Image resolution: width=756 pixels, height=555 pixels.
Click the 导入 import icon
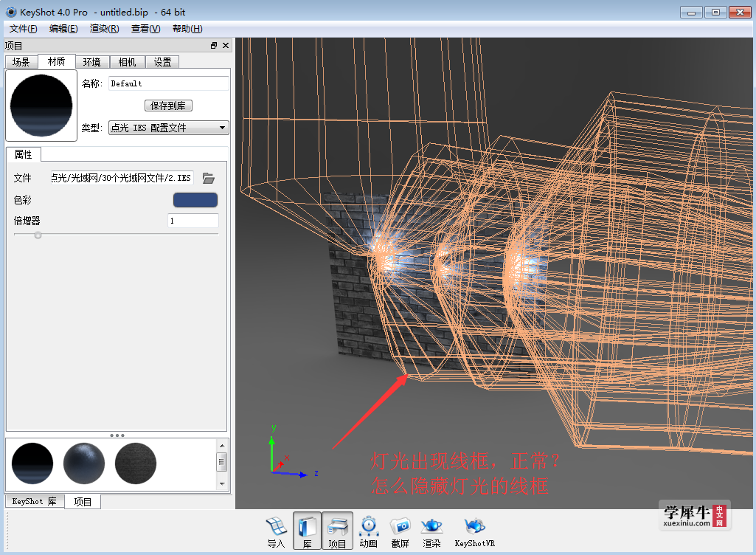point(277,531)
